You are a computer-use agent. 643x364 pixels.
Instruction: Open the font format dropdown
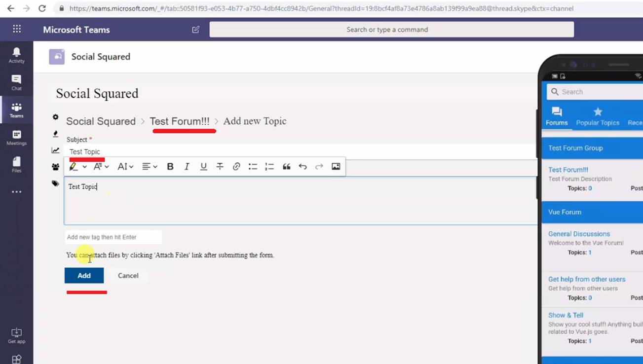(101, 167)
